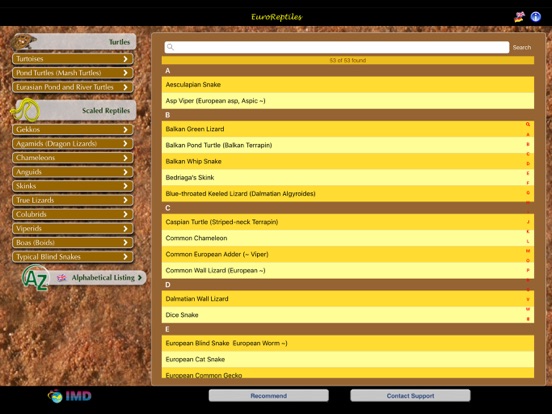The image size is (552, 414).
Task: Jump to letter L in the index strip
Action: [528, 241]
